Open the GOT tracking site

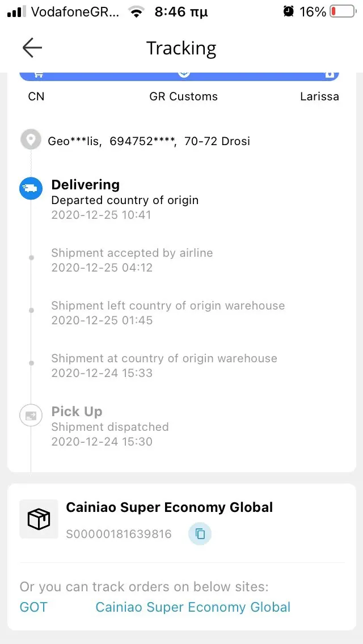pyautogui.click(x=33, y=607)
